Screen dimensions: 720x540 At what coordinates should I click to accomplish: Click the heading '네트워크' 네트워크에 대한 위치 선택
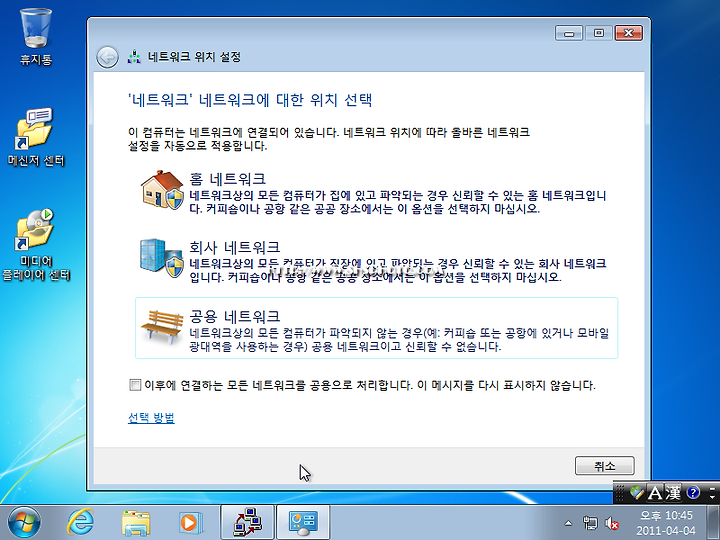[250, 100]
